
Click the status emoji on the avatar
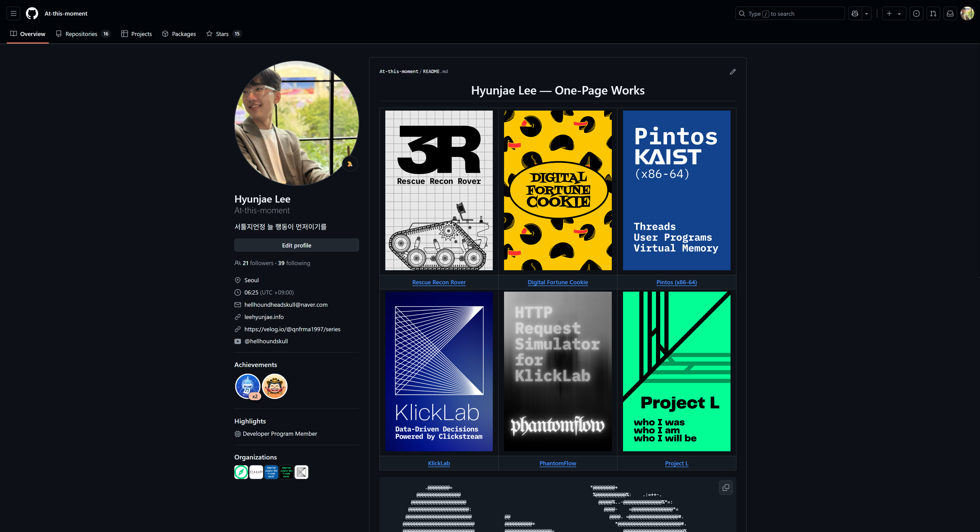tap(350, 164)
